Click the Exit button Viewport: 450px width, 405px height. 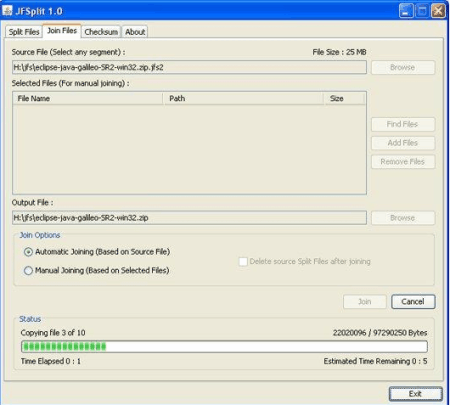click(415, 394)
